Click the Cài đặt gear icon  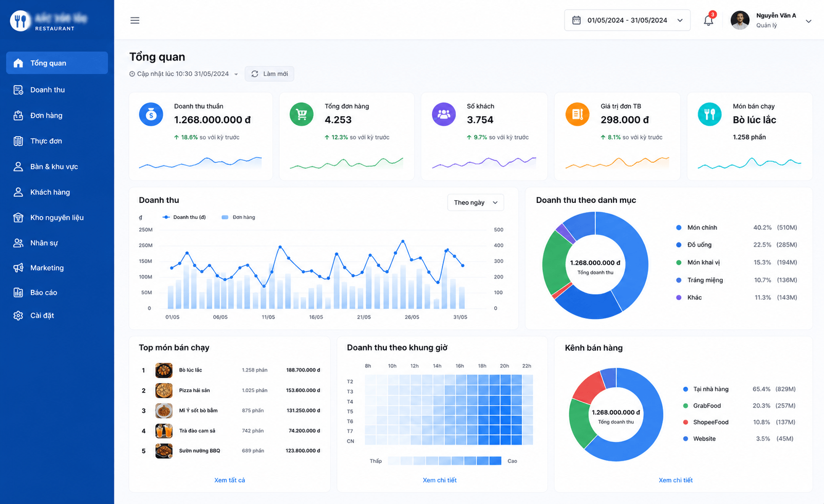click(x=18, y=315)
